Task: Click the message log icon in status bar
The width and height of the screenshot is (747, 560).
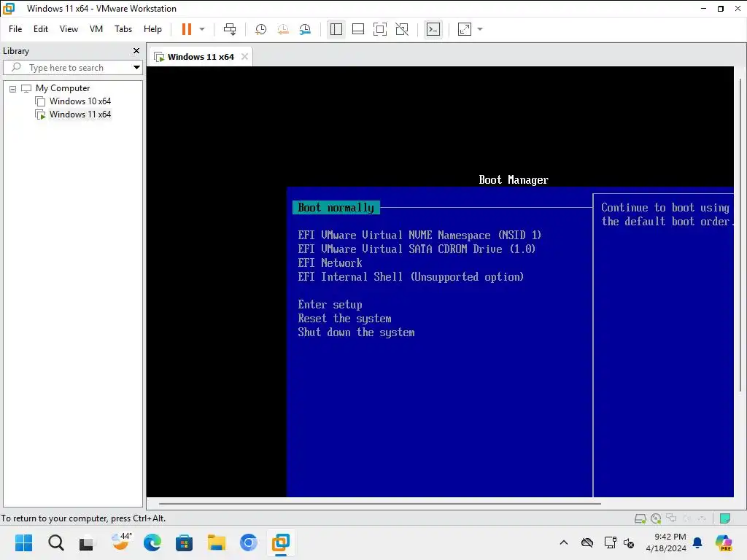Action: coord(725,518)
